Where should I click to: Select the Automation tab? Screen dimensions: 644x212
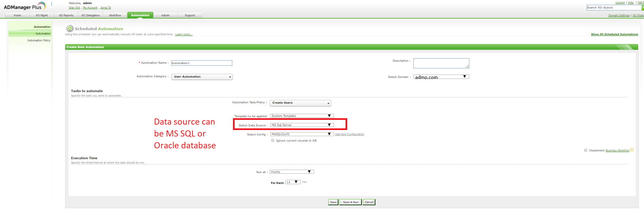click(x=140, y=15)
